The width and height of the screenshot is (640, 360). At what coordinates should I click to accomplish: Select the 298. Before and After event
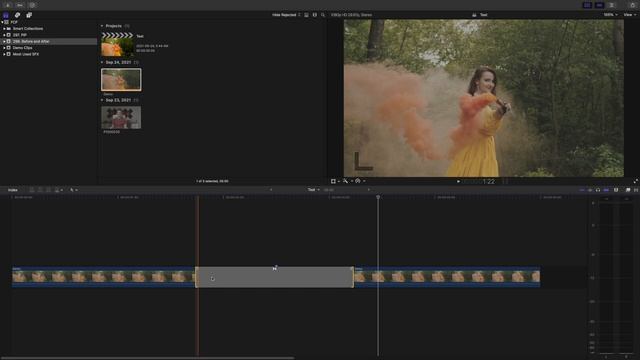[49, 41]
